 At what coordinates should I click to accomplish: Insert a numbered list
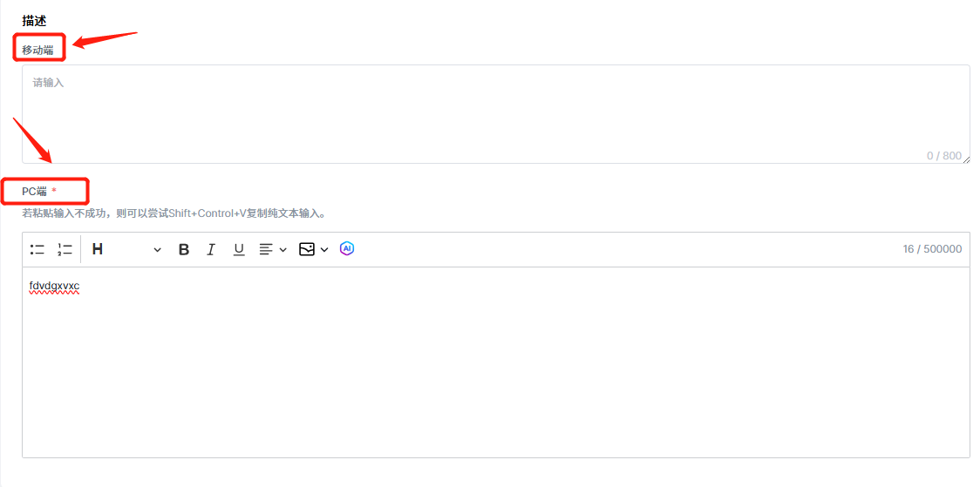coord(65,249)
